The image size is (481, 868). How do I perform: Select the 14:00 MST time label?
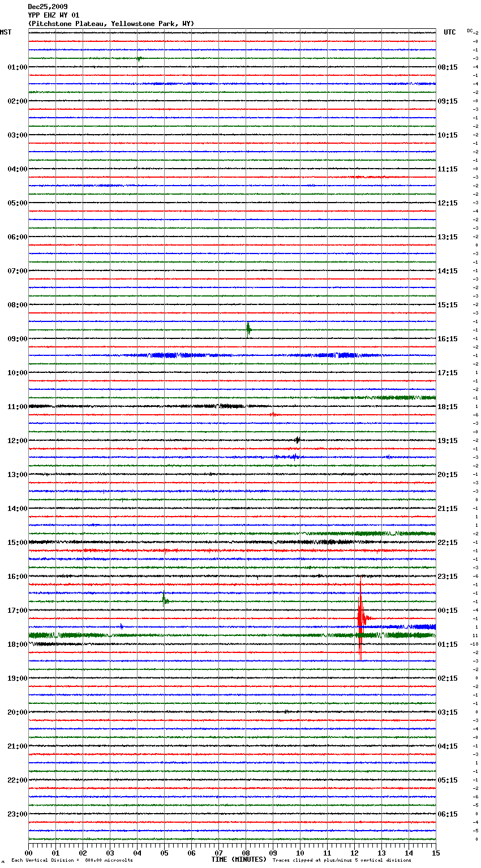click(18, 509)
